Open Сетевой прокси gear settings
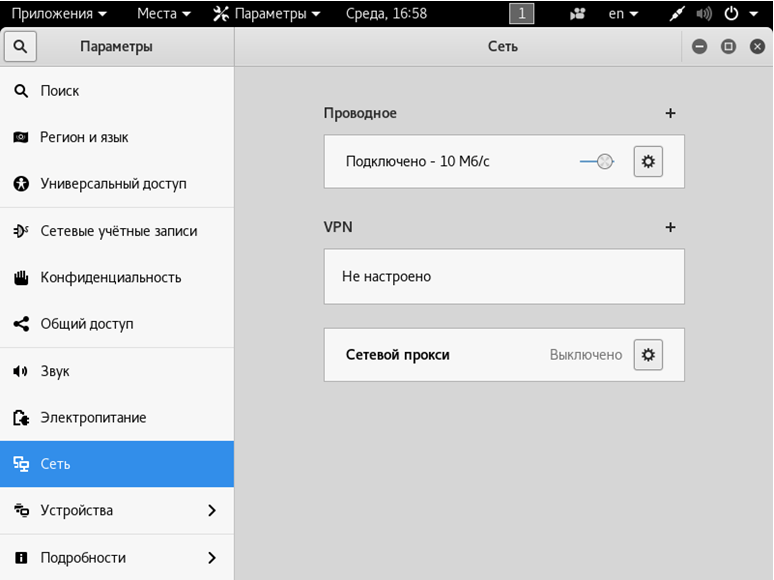The width and height of the screenshot is (774, 580). point(648,354)
